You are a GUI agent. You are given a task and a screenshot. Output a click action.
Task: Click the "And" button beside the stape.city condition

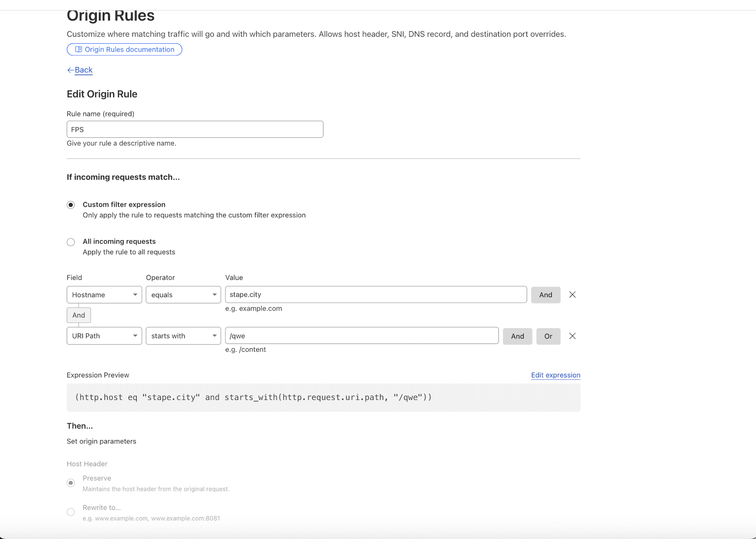coord(546,295)
